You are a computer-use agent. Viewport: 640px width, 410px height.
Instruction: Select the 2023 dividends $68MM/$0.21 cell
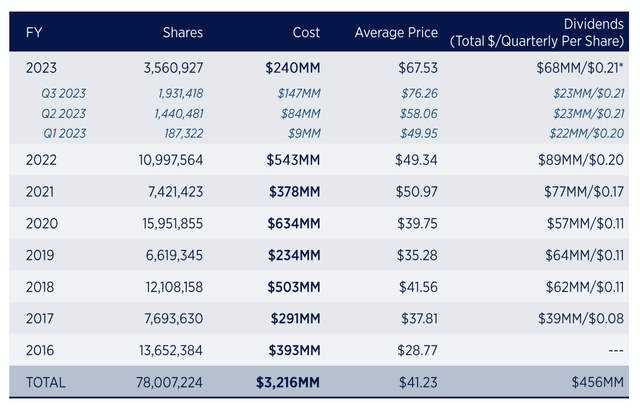coord(580,68)
